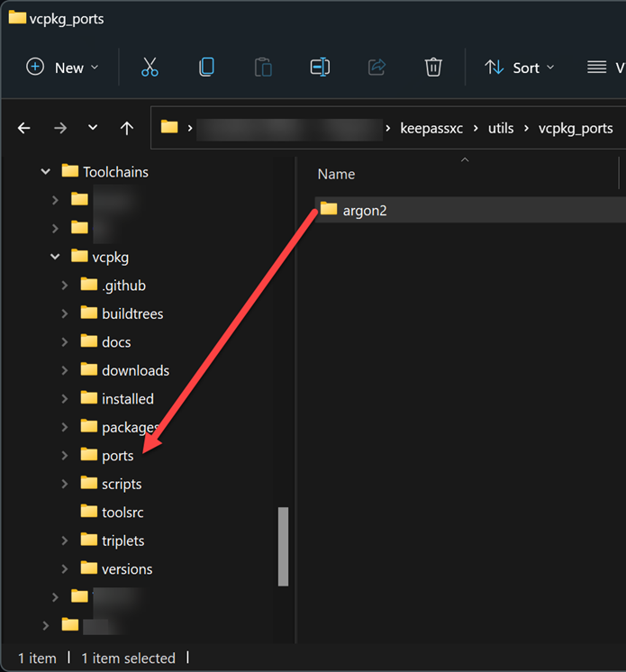Expand the triplets folder node
Viewport: 626px width, 672px height.
point(65,540)
